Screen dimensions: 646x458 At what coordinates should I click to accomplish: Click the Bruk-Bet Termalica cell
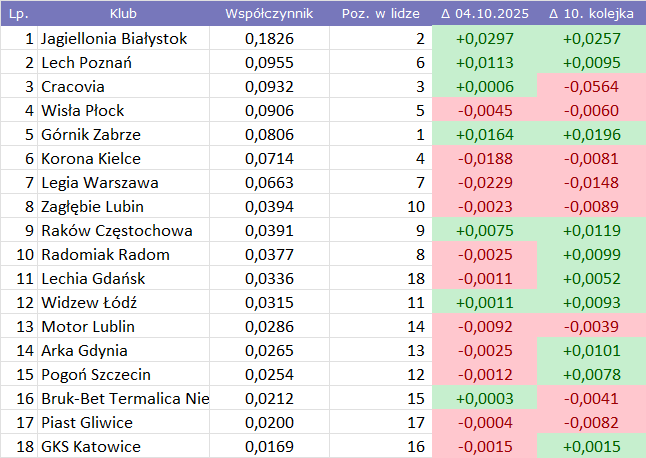[125, 399]
